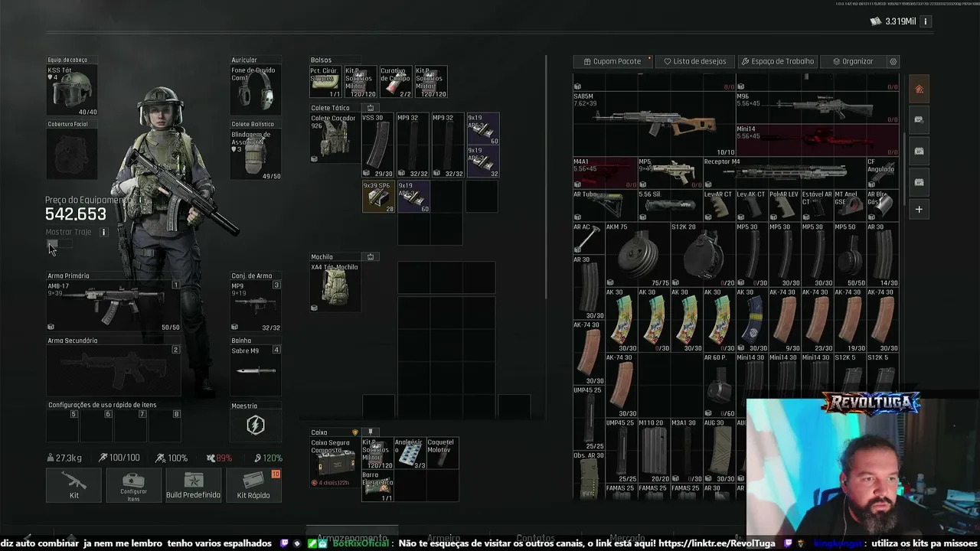The height and width of the screenshot is (551, 980).
Task: Open Kit Rápido
Action: point(253,485)
